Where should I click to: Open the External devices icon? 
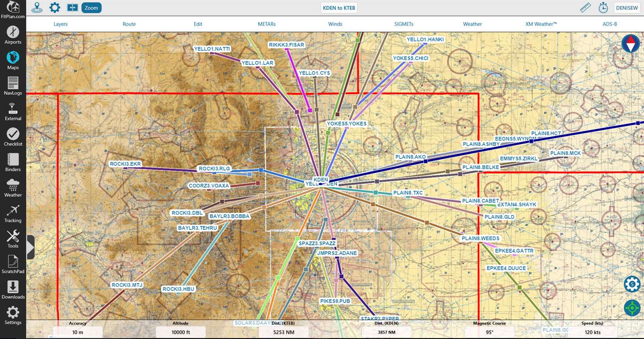point(13,111)
